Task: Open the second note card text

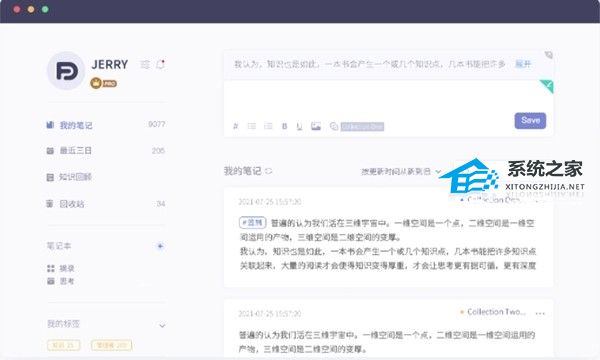Action: [387, 342]
